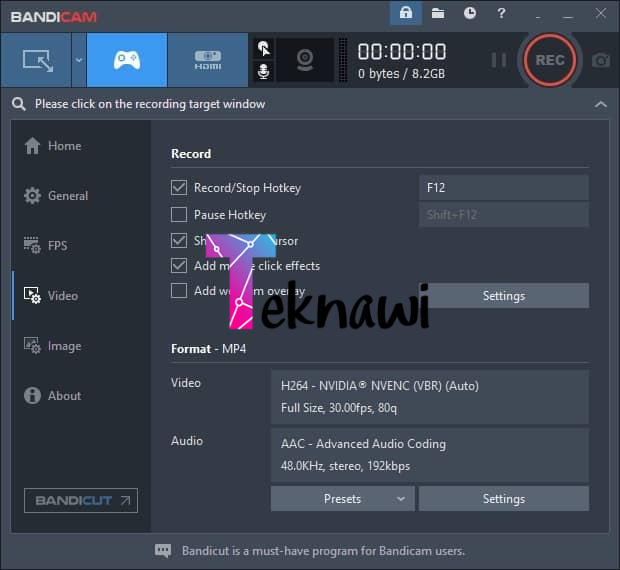The width and height of the screenshot is (620, 570).
Task: Open the General settings tab
Action: 56,196
